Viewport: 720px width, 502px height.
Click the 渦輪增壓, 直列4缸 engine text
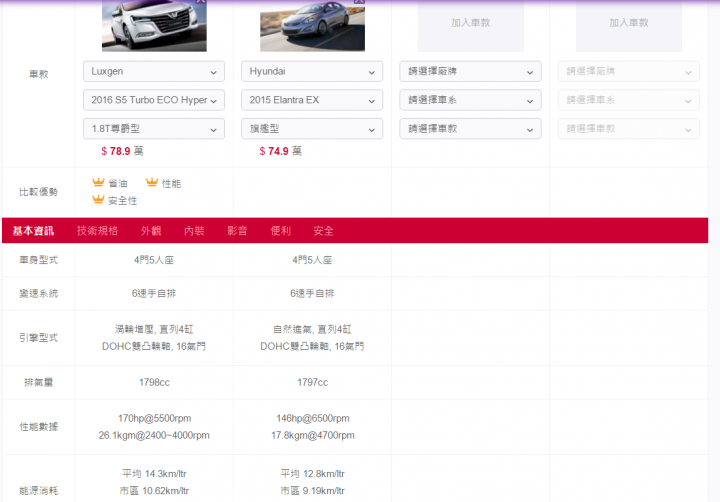click(154, 329)
